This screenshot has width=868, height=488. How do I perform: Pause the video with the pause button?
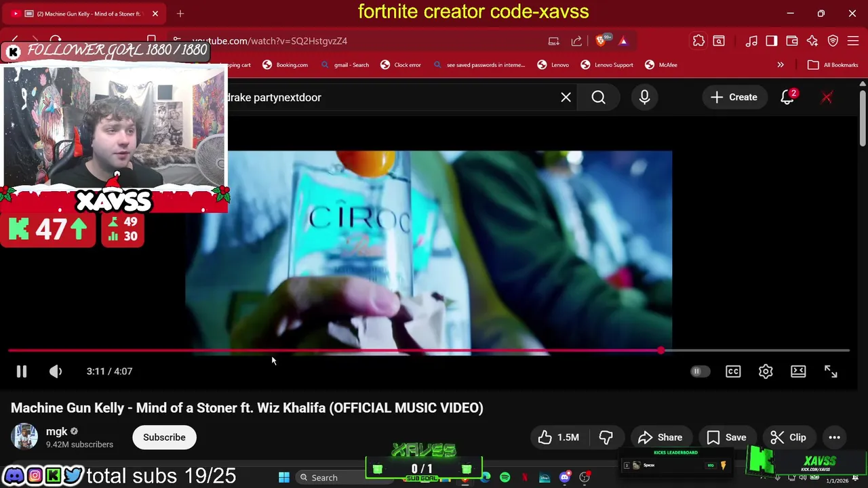point(21,371)
